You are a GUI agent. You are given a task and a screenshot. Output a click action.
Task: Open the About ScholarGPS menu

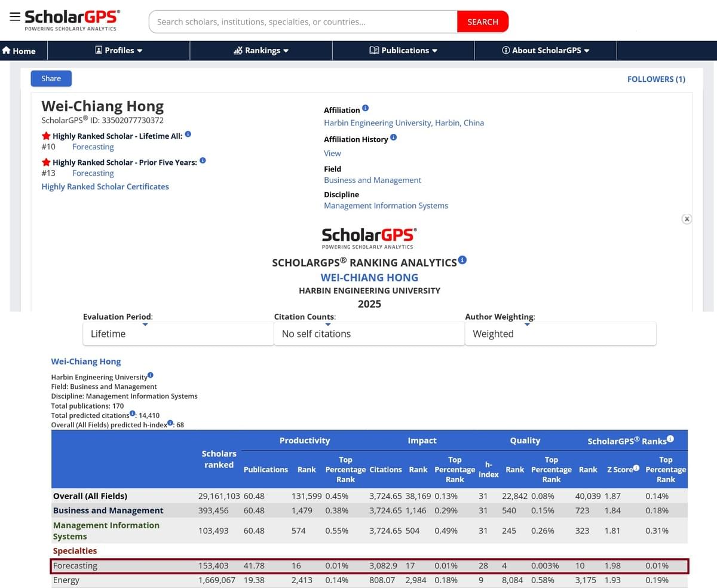(546, 50)
